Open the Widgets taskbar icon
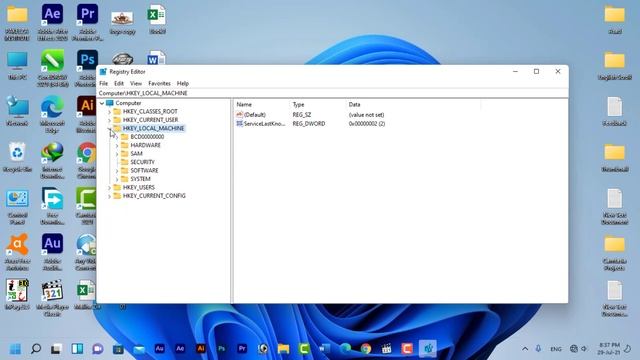 point(77,349)
